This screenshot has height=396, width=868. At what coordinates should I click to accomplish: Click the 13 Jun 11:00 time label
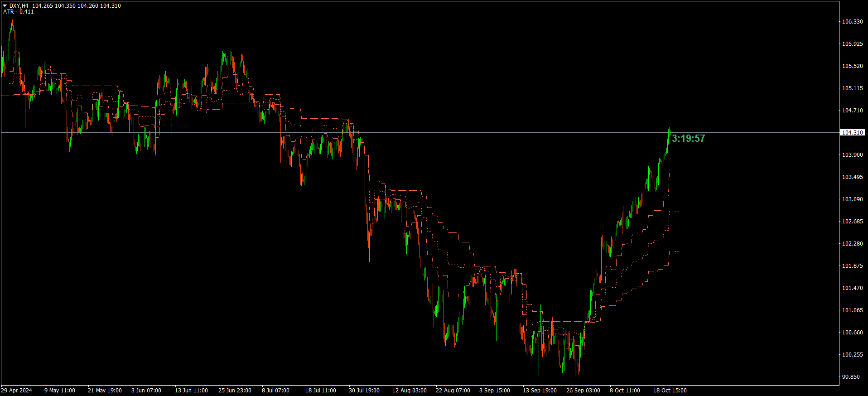[x=191, y=390]
